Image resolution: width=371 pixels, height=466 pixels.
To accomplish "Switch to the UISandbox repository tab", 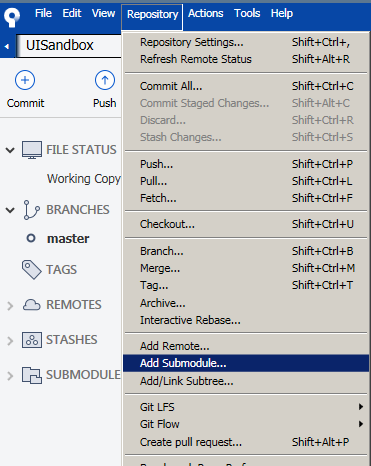I will (68, 46).
